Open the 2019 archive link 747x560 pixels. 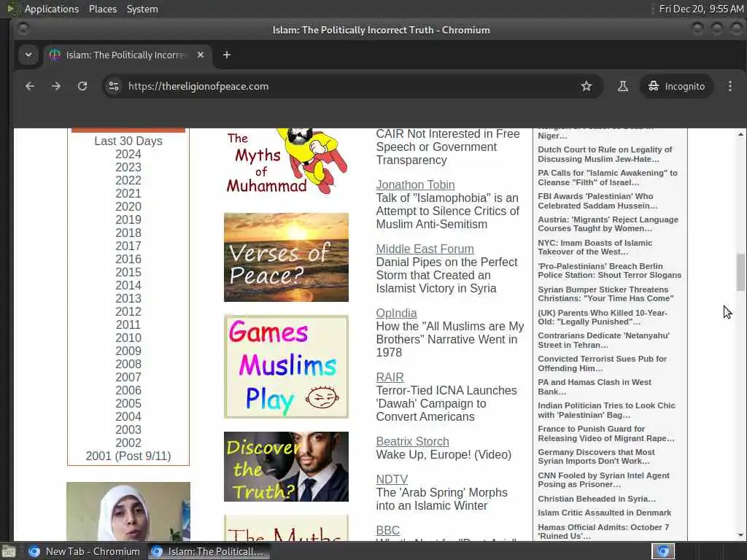pos(128,220)
